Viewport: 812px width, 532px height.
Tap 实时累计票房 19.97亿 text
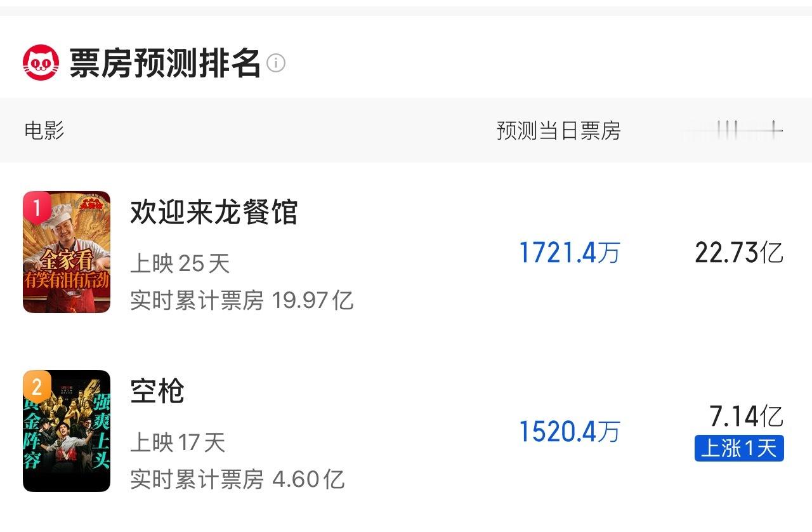(242, 300)
